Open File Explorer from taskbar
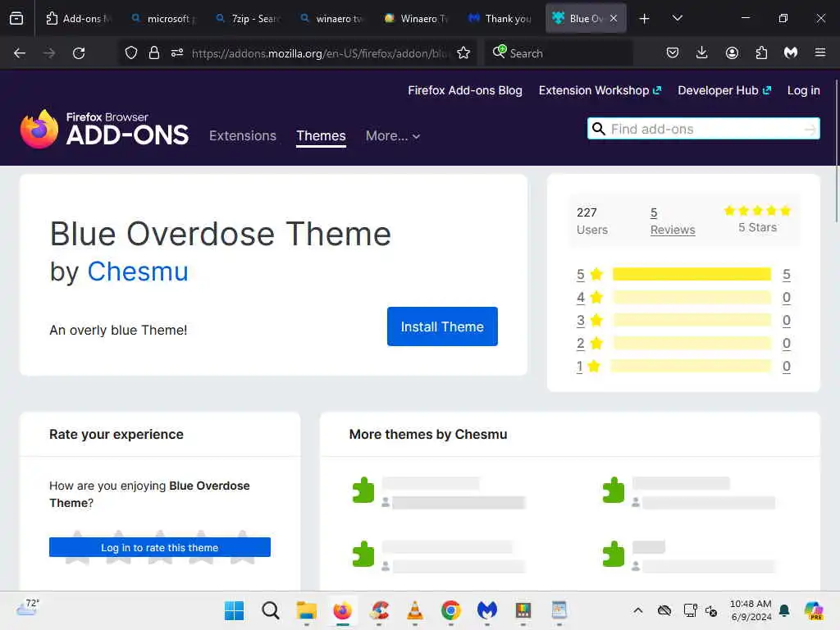This screenshot has height=630, width=840. tap(307, 610)
